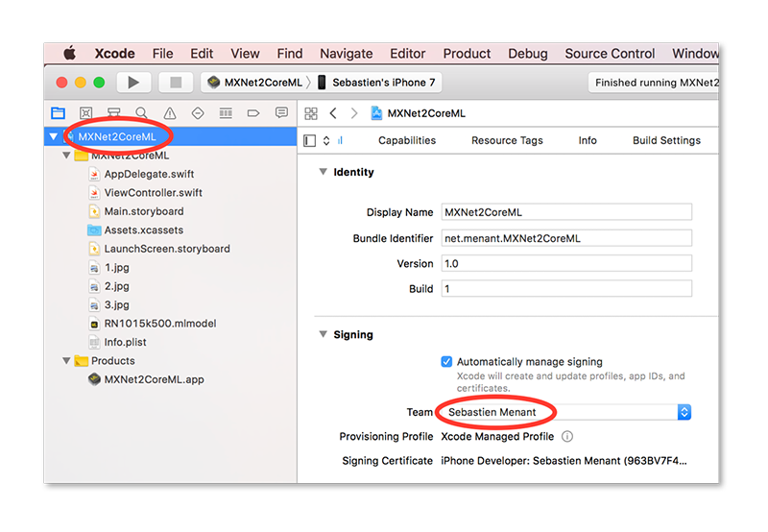The height and width of the screenshot is (532, 768).
Task: Open the related items grid menu
Action: point(310,113)
